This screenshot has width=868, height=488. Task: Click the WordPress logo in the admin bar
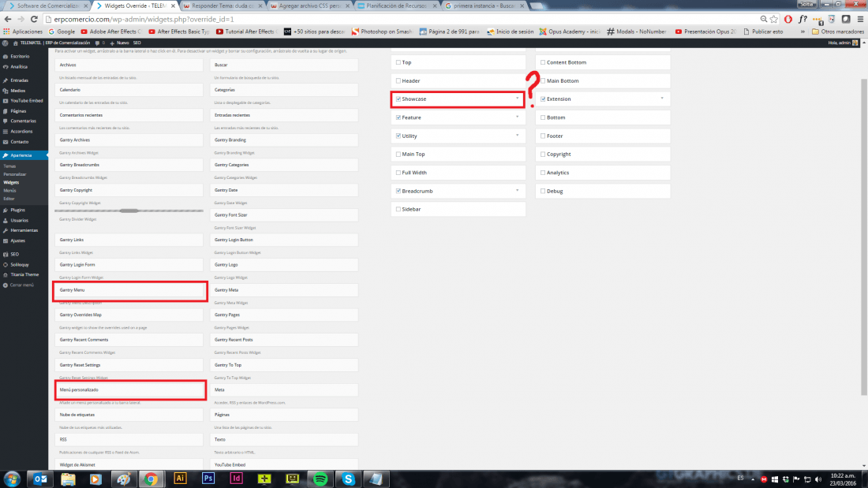6,43
